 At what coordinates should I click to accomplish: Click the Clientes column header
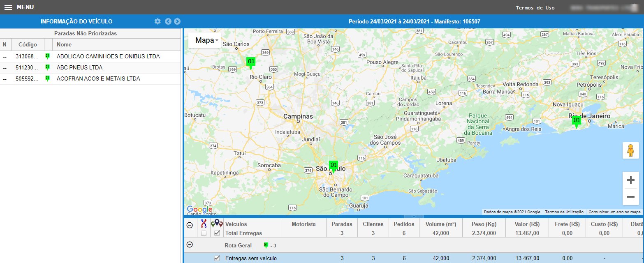click(373, 224)
